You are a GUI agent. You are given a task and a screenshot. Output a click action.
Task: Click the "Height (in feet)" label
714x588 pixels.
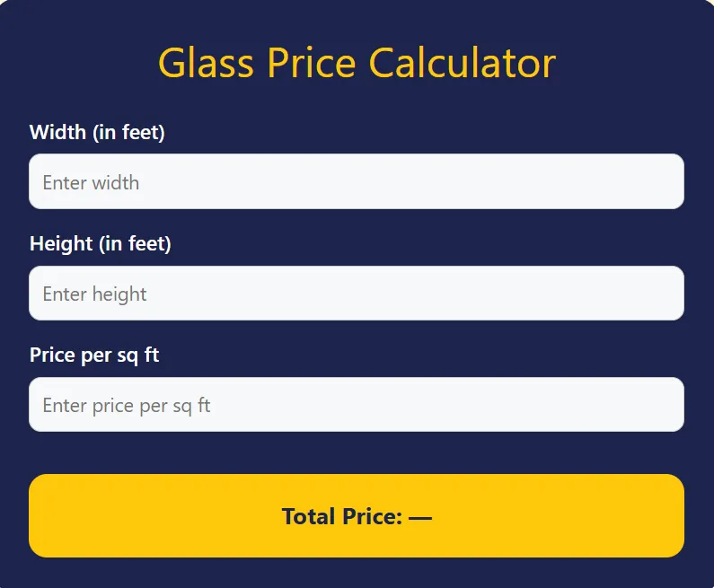click(x=100, y=243)
